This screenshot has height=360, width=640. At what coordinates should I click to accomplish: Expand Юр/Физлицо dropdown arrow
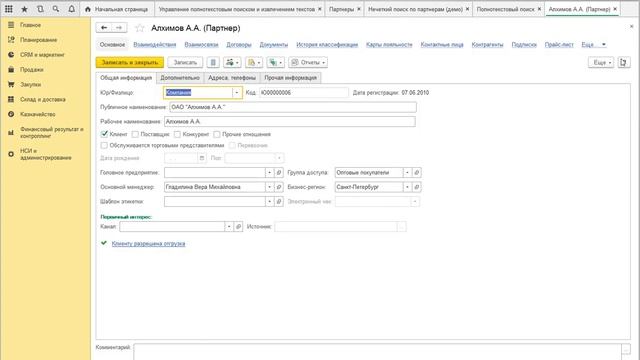(236, 93)
